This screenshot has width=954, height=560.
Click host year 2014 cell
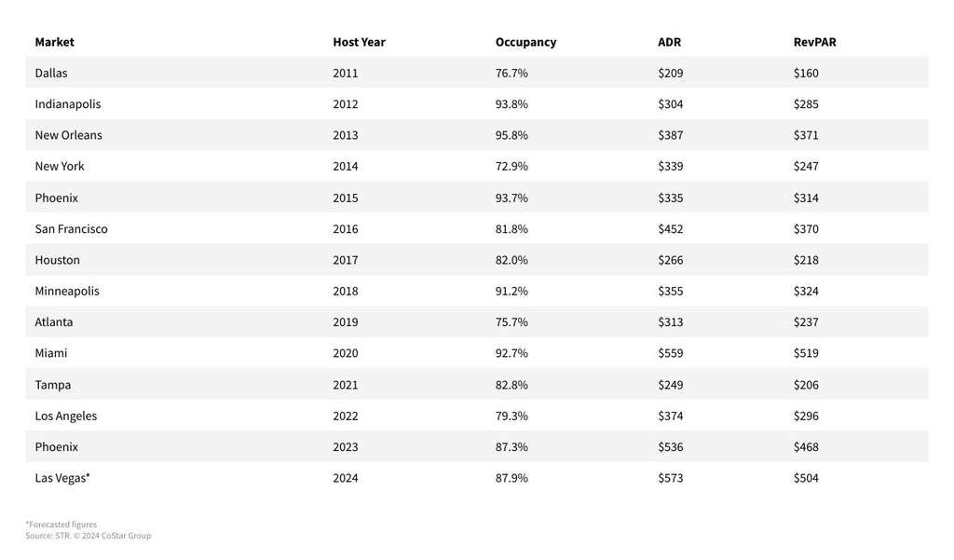tap(346, 167)
